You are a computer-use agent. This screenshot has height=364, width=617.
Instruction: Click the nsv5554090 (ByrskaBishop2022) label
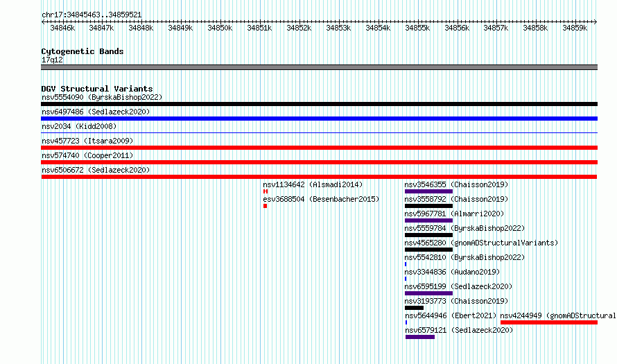pyautogui.click(x=102, y=97)
